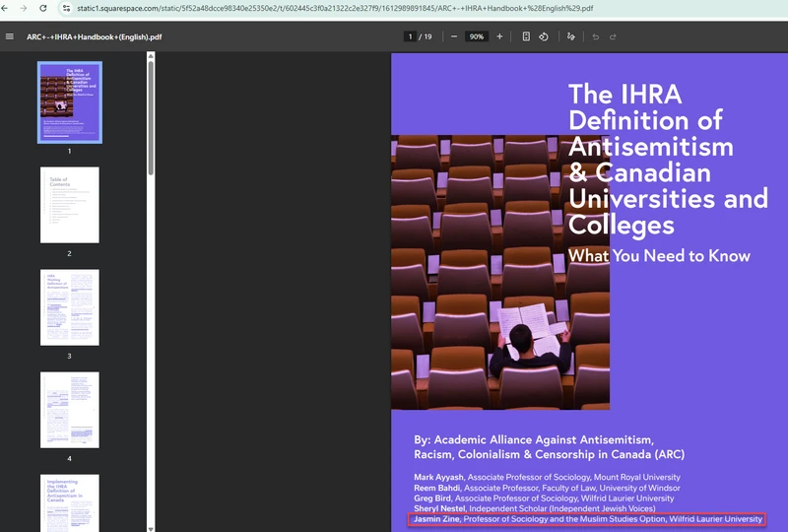Zoom out using the minus button
788x532 pixels.
454,36
